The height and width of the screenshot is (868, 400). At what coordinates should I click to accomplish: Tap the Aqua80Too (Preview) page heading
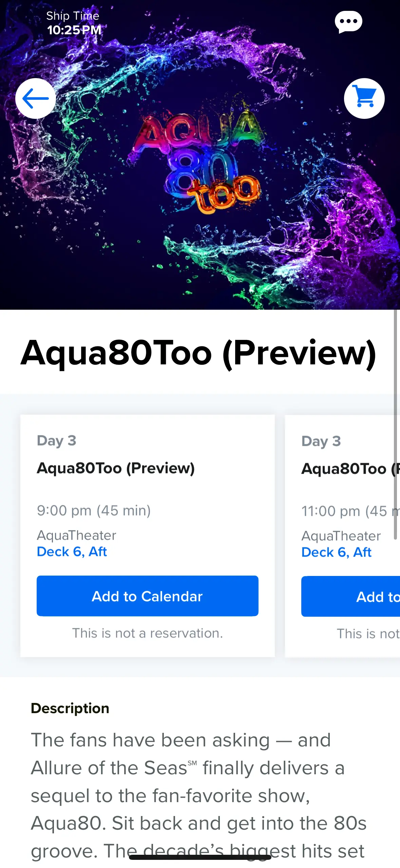coord(198,353)
